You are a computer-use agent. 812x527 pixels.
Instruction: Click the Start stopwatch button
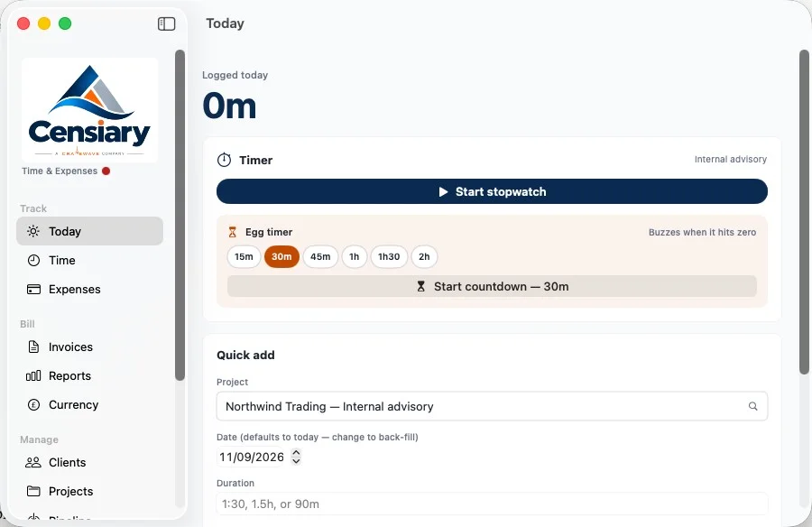492,191
